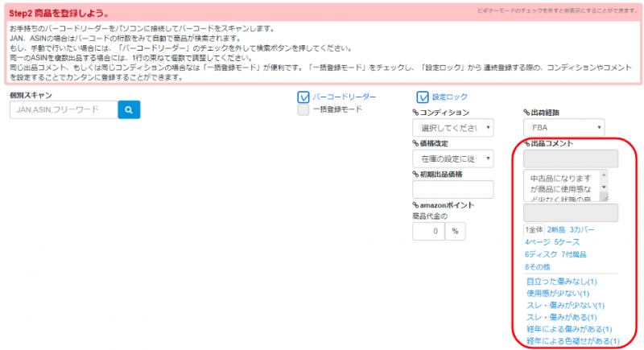Screen dimensions: 644x350
Task: Select the 2新品 comment tab
Action: coord(556,230)
